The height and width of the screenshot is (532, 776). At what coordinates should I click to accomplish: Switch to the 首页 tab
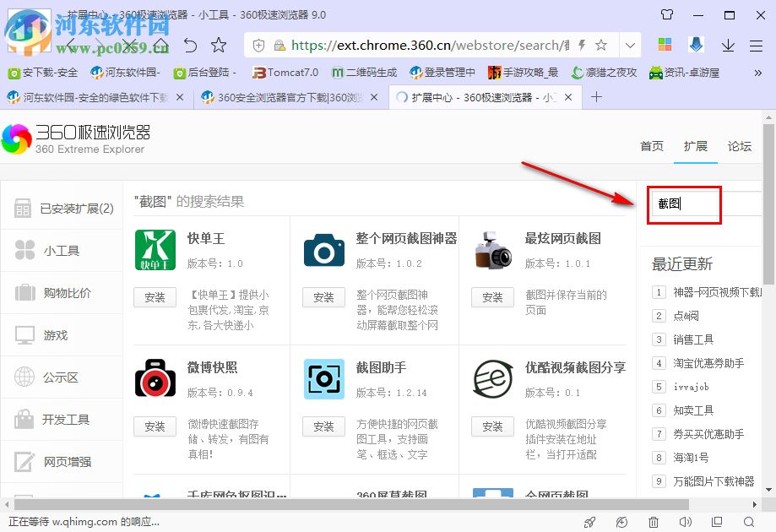click(651, 145)
